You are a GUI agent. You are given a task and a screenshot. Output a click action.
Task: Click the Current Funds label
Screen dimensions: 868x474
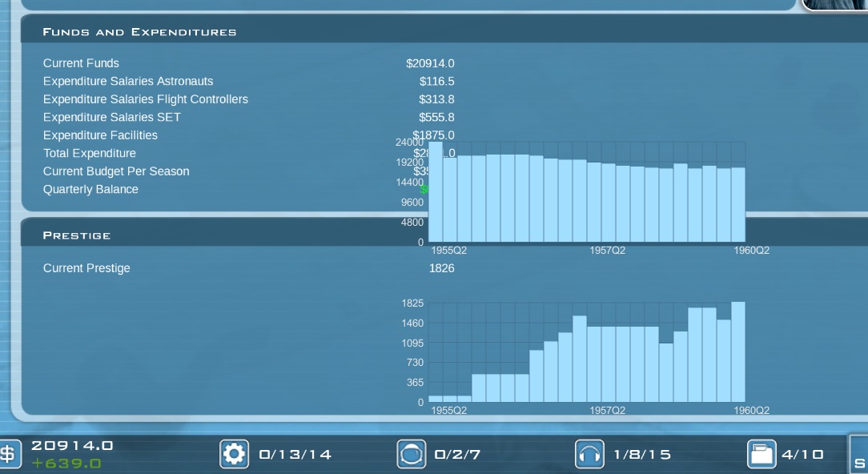(81, 63)
